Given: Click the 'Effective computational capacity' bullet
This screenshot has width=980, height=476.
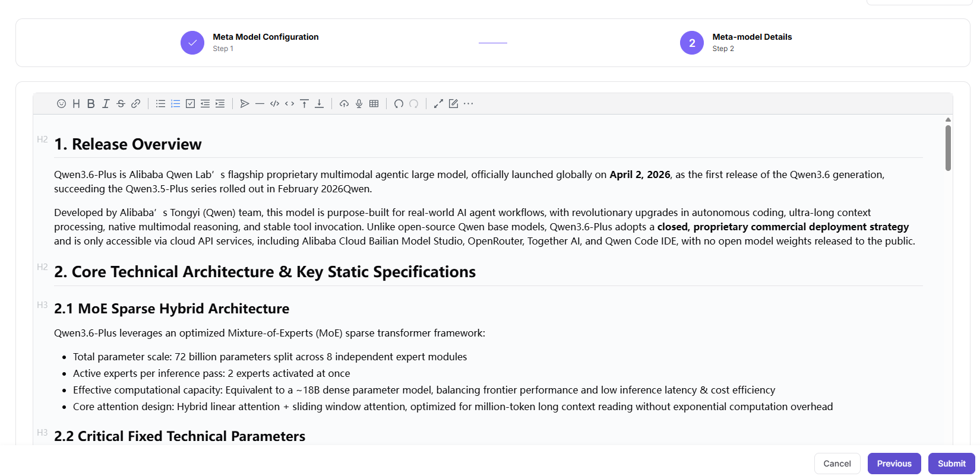Looking at the screenshot, I should [x=424, y=390].
